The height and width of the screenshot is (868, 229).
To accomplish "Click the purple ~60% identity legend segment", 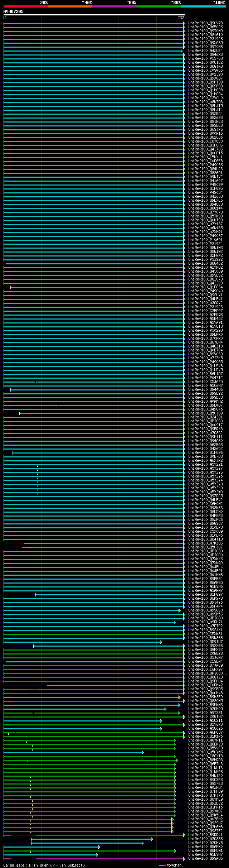I will tap(114, 6).
